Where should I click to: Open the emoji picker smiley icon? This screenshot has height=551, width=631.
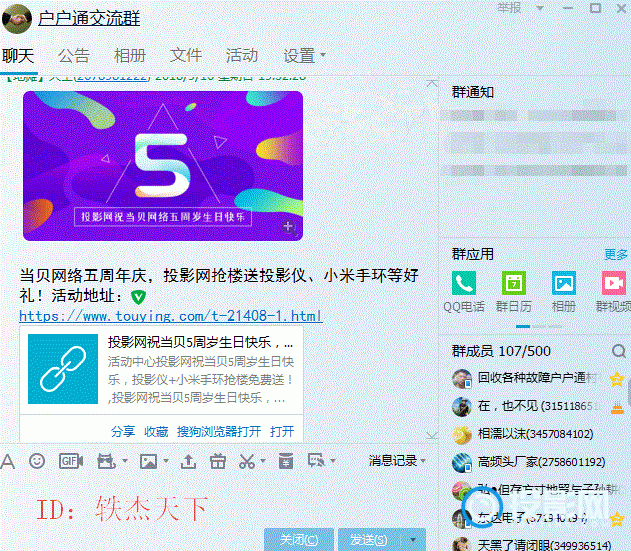click(x=37, y=461)
